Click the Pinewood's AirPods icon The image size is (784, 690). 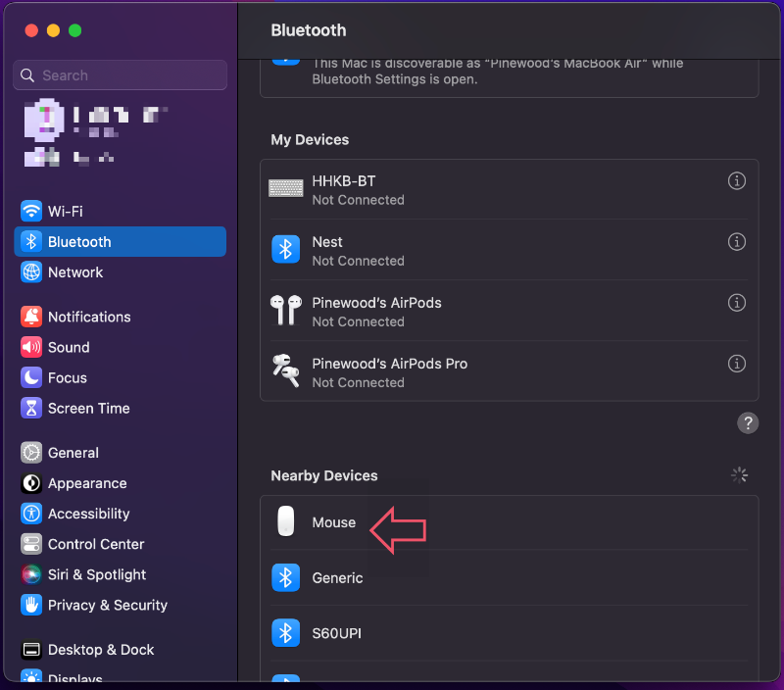(x=285, y=310)
